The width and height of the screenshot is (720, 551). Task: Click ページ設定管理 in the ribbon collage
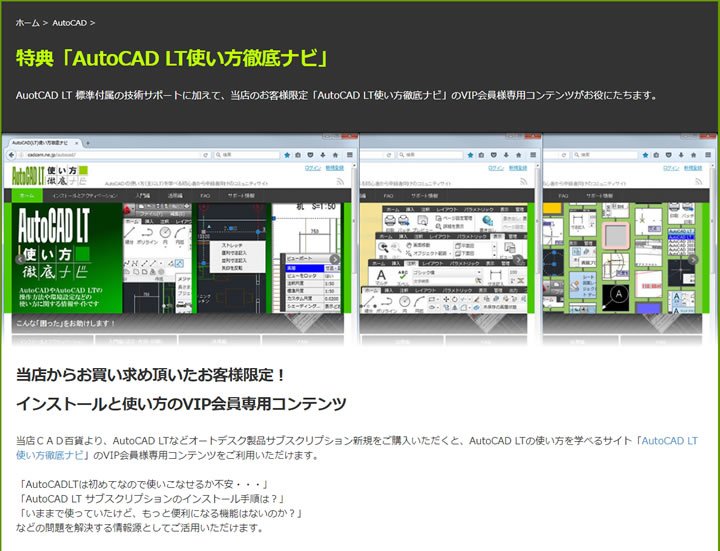(454, 218)
